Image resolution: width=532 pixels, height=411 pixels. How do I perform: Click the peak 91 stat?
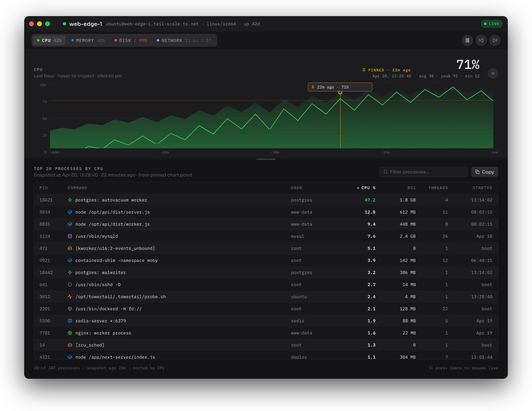pyautogui.click(x=449, y=76)
